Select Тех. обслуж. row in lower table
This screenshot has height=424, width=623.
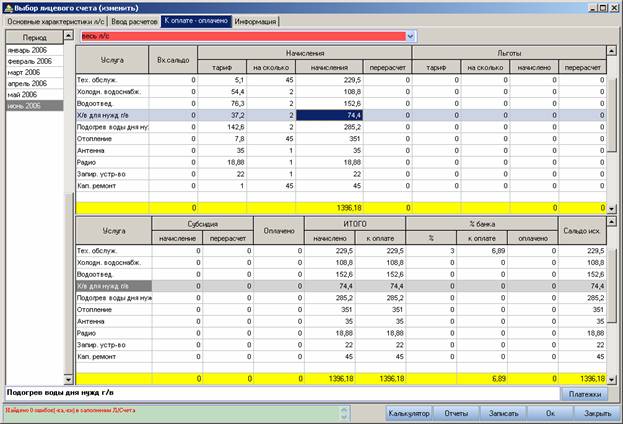(x=341, y=251)
